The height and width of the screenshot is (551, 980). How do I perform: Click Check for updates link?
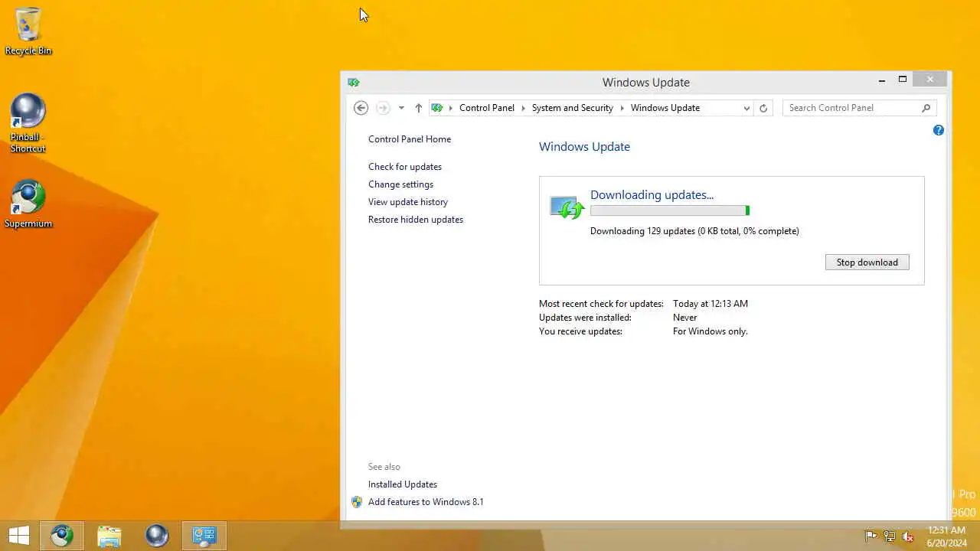pos(405,167)
